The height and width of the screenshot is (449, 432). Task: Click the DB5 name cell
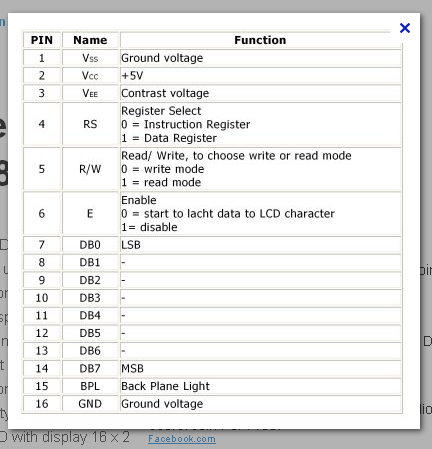(90, 333)
